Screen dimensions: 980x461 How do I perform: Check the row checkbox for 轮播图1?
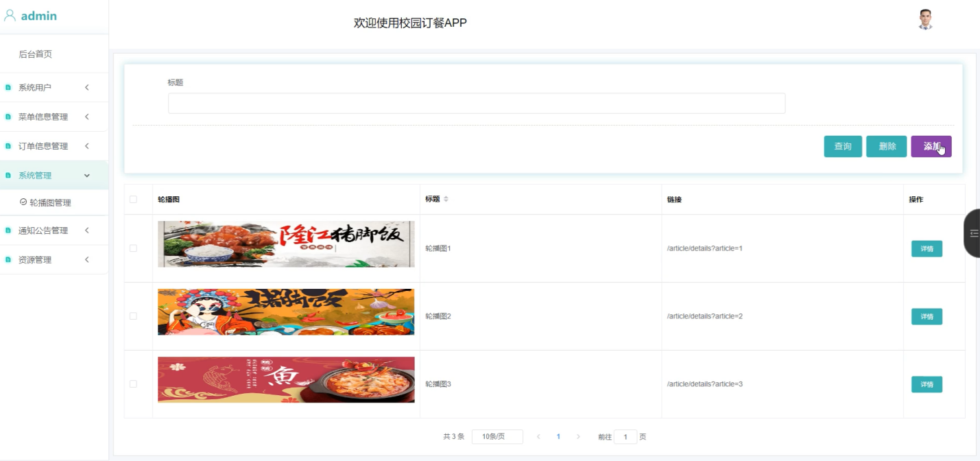[x=133, y=248]
